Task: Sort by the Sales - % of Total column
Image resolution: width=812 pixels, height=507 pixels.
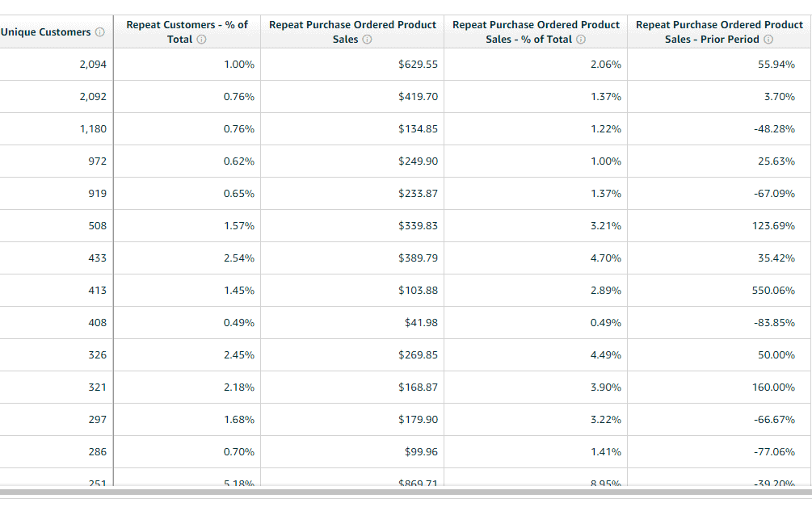Action: click(536, 31)
